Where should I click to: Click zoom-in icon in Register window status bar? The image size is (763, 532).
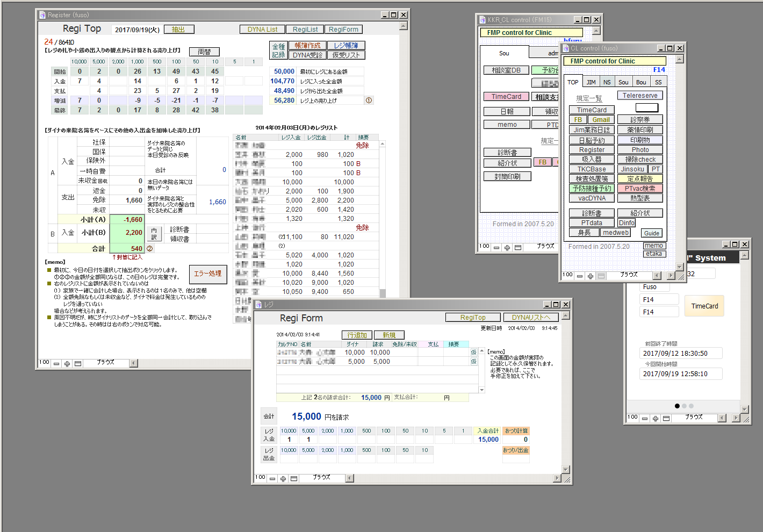[67, 364]
